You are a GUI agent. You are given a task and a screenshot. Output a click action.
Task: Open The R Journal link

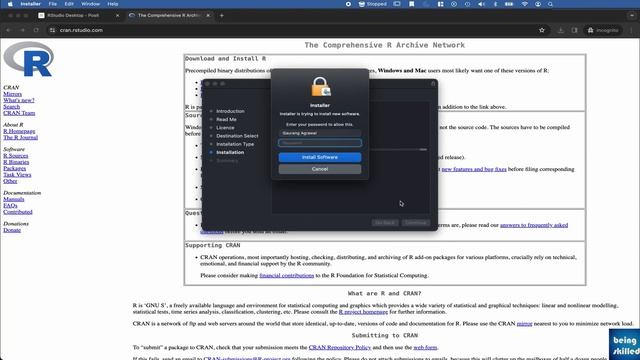click(x=20, y=138)
